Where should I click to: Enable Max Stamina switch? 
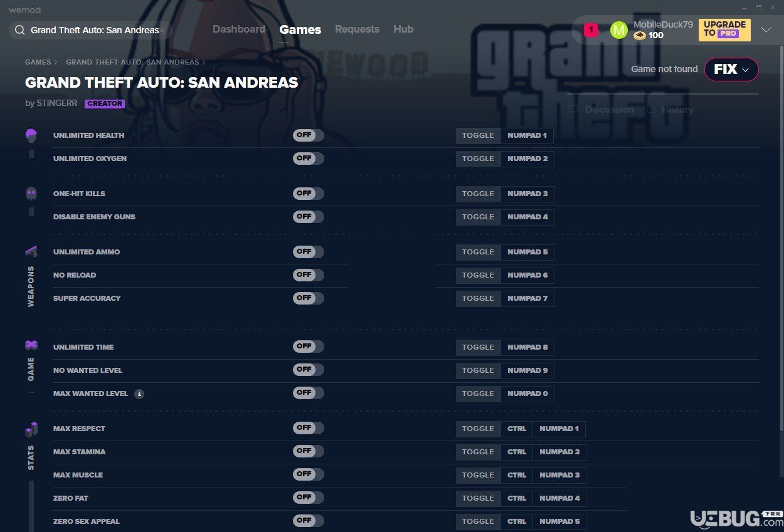click(x=308, y=451)
